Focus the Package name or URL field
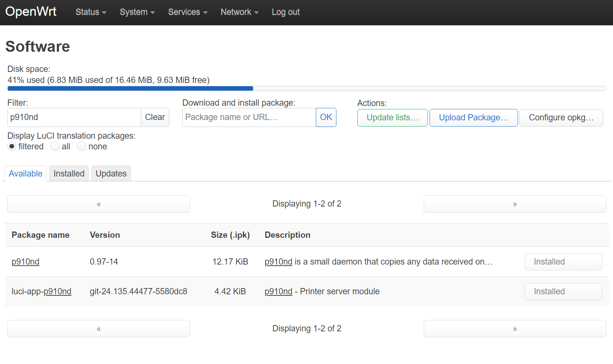Viewport: 613px width, 364px height. (249, 117)
